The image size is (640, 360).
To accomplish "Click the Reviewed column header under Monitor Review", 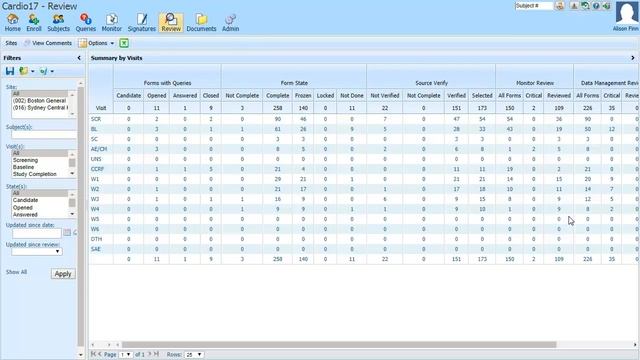I will click(x=559, y=96).
